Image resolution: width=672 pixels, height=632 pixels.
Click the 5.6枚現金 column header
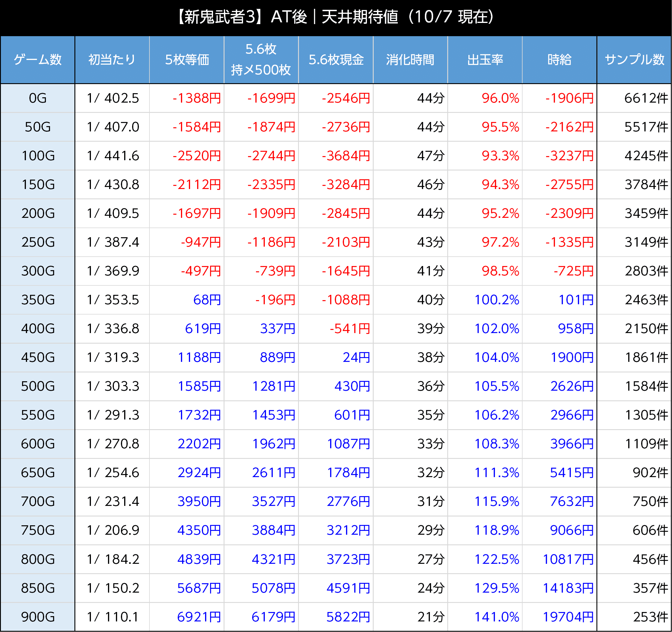(x=336, y=60)
